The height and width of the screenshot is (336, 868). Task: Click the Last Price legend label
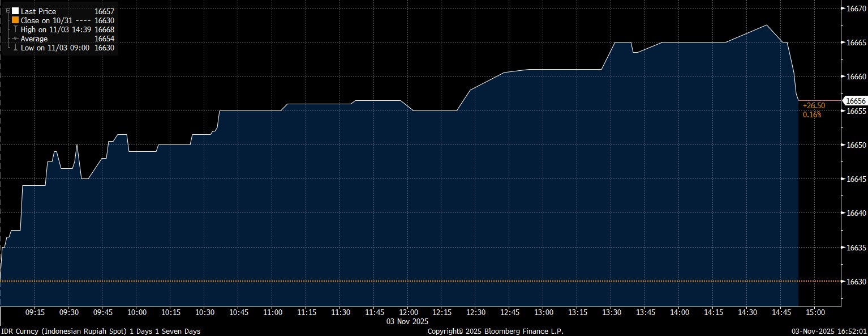[38, 11]
